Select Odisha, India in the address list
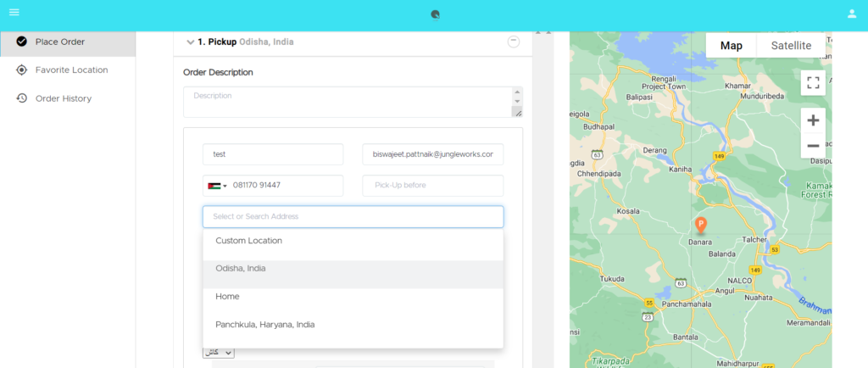 [x=353, y=274]
